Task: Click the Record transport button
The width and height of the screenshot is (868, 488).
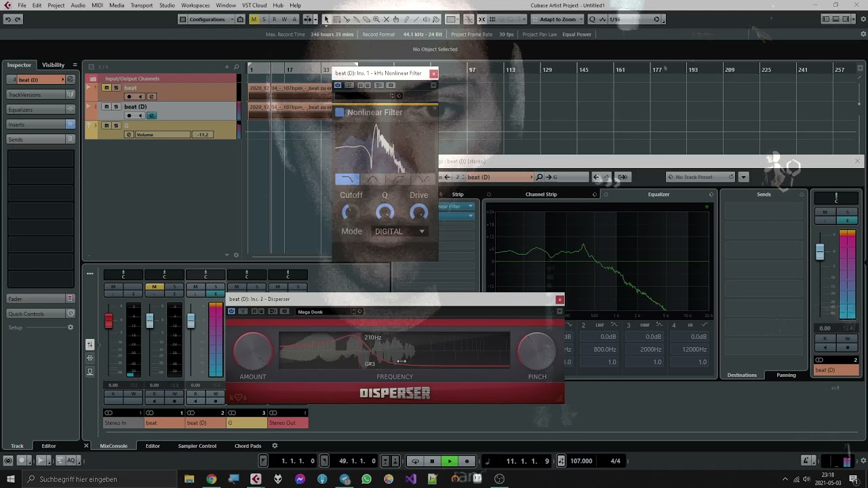Action: [467, 461]
